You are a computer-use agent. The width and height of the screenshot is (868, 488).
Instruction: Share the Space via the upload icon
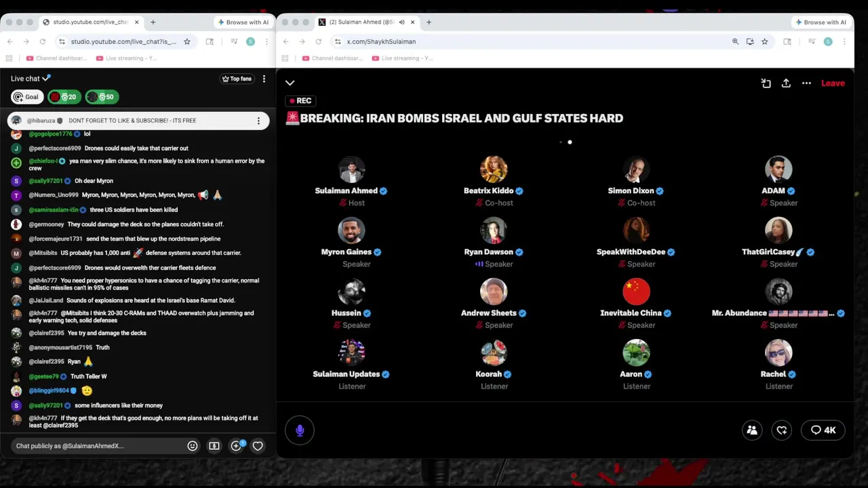[x=786, y=83]
